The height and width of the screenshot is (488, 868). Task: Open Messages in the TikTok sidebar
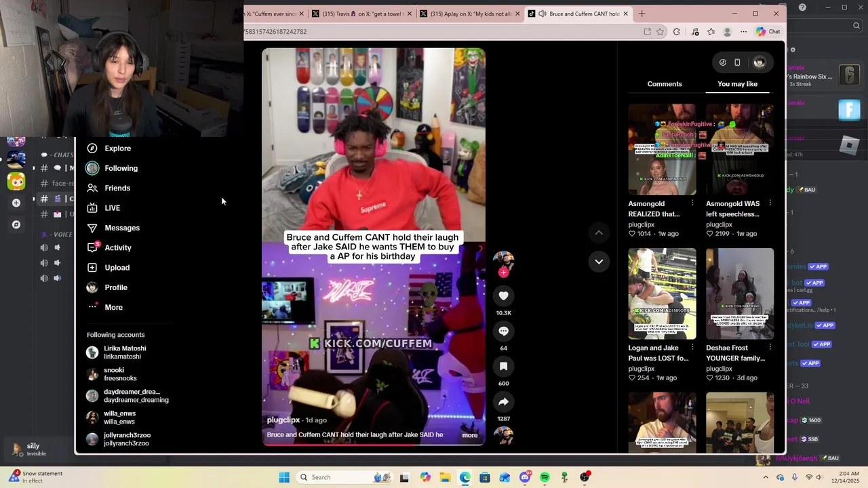tap(113, 228)
